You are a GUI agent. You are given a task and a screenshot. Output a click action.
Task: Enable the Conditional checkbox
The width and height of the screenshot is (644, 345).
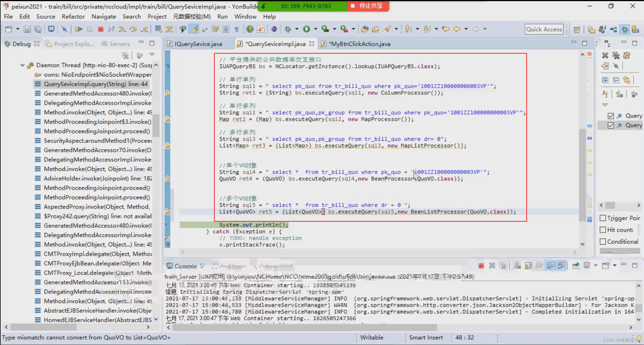click(x=603, y=241)
